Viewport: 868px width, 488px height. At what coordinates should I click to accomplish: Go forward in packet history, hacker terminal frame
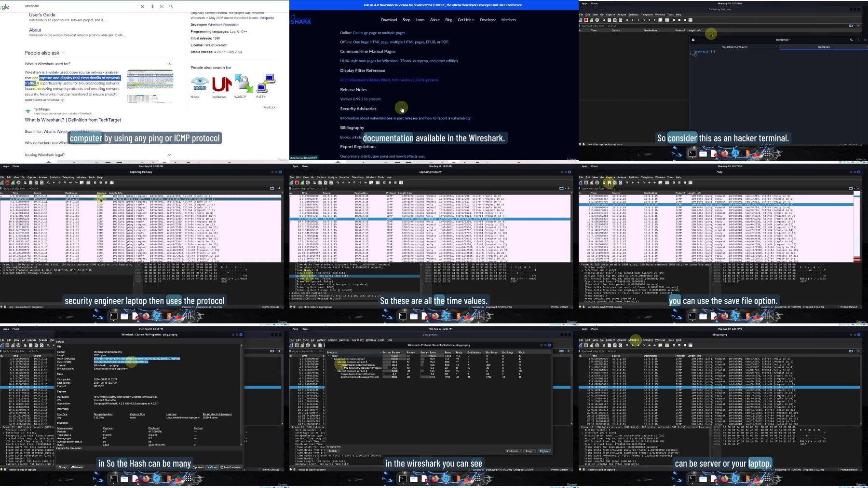click(x=638, y=20)
